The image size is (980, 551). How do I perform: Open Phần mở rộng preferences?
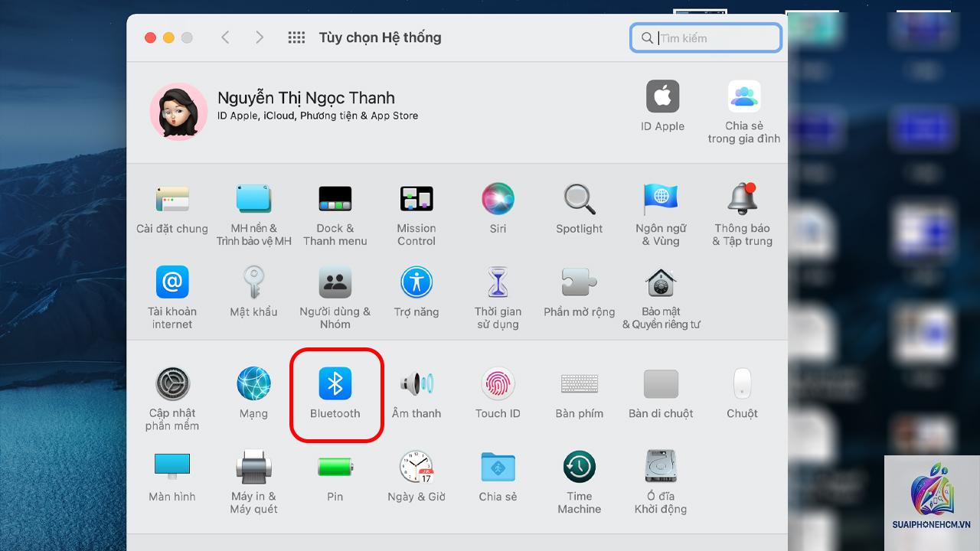[580, 282]
